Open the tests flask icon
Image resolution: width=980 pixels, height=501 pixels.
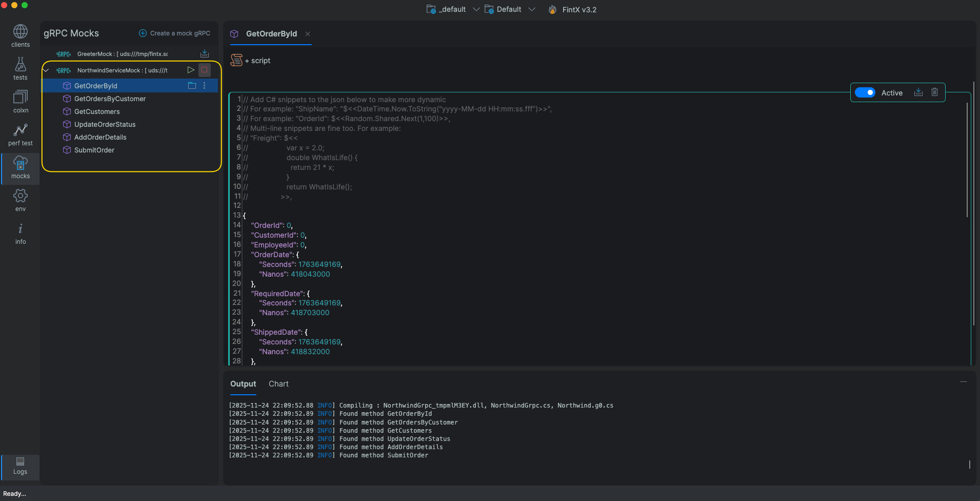click(x=21, y=69)
